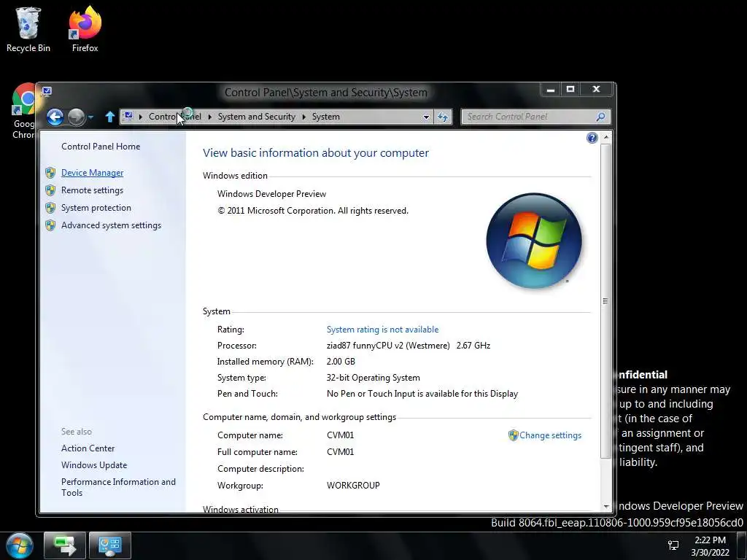This screenshot has width=747, height=560.
Task: Open Device Manager link
Action: click(x=93, y=173)
